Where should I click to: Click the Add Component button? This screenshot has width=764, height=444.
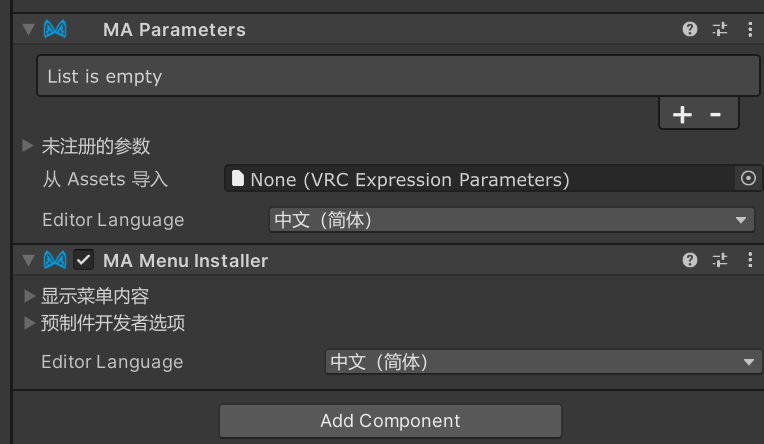coord(390,421)
